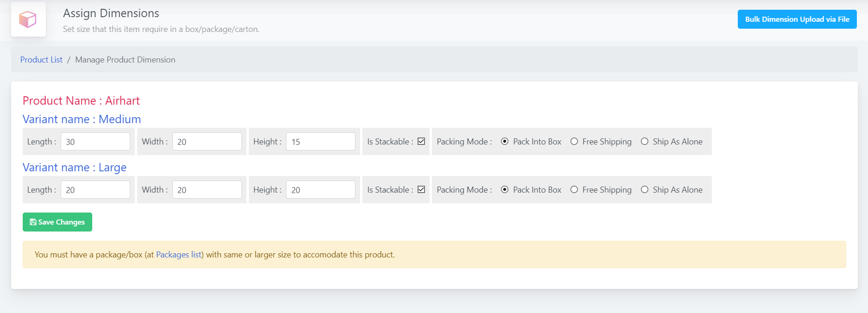Select Pack Into Box for Medium variant
Viewport: 868px width, 313px height.
click(x=505, y=142)
